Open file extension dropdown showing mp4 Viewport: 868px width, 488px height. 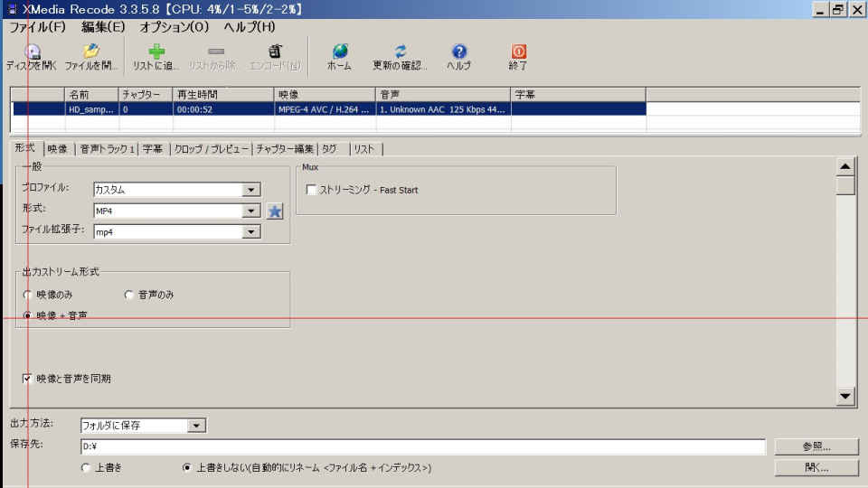tap(250, 232)
